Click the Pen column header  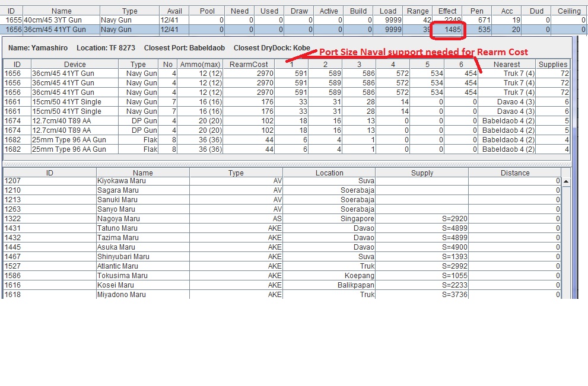pyautogui.click(x=477, y=11)
